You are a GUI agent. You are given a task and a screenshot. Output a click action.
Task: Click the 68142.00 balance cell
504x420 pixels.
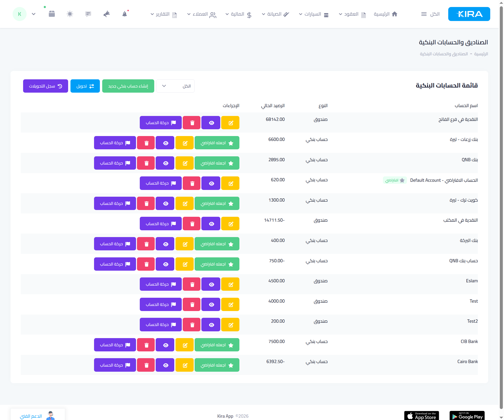(x=275, y=119)
